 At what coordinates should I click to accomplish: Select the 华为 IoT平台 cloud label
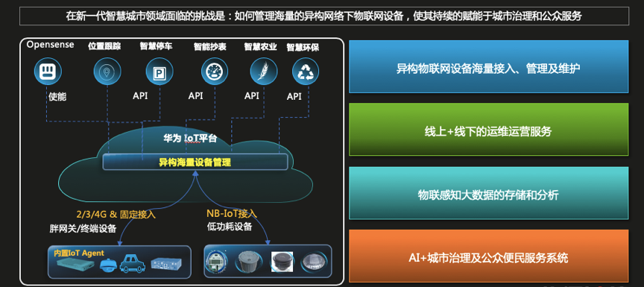pyautogui.click(x=190, y=139)
